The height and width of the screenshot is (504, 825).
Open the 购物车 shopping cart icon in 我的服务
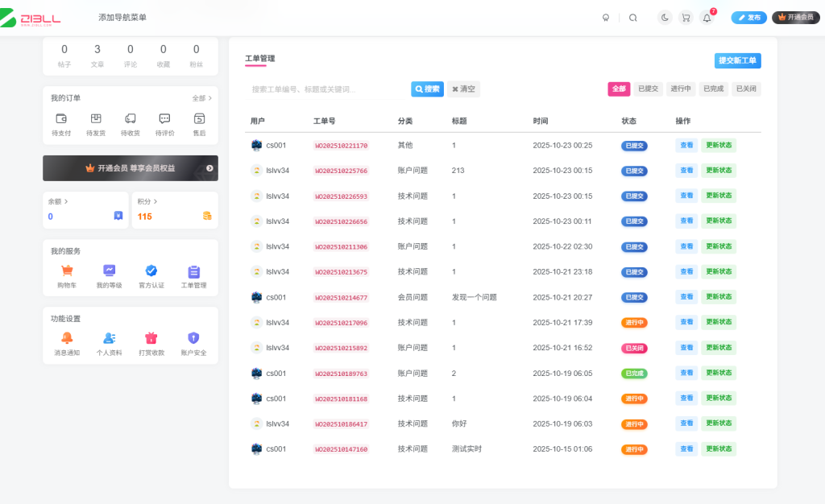[x=68, y=272]
